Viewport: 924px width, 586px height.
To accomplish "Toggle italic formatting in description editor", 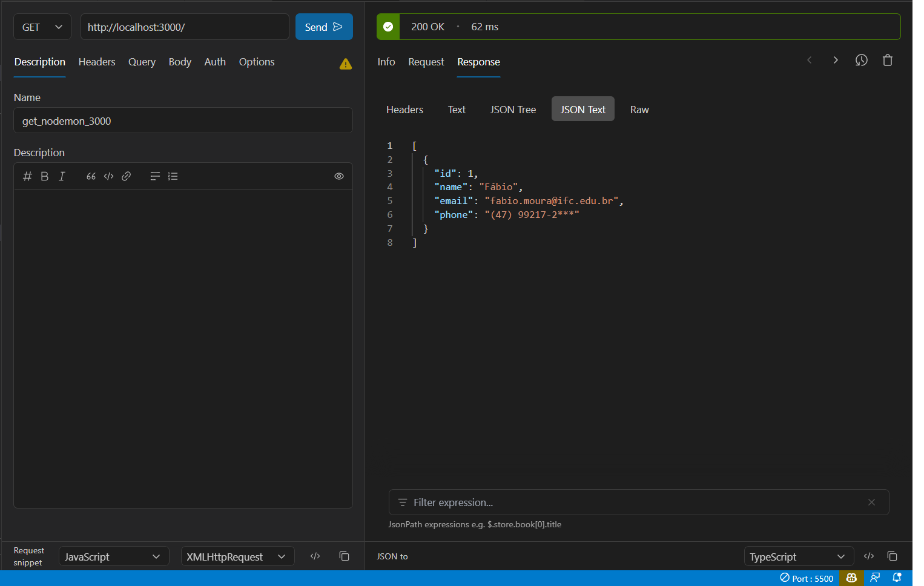I will [x=62, y=176].
